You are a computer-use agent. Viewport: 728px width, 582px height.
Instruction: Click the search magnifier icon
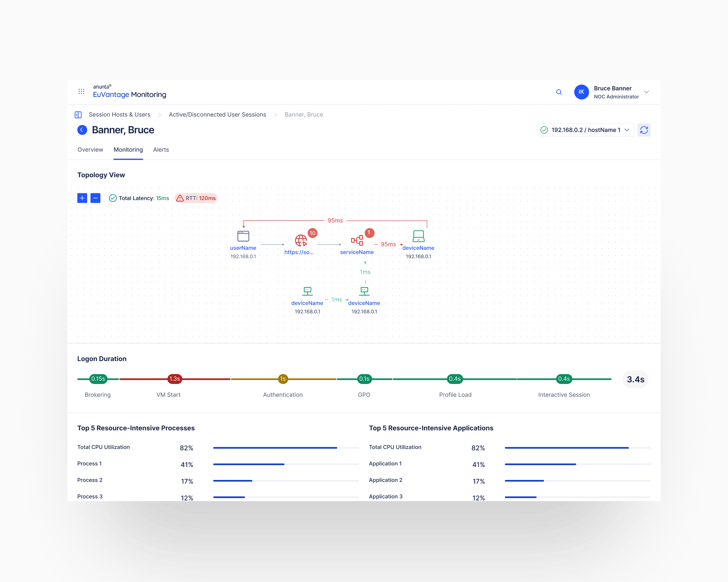click(559, 92)
